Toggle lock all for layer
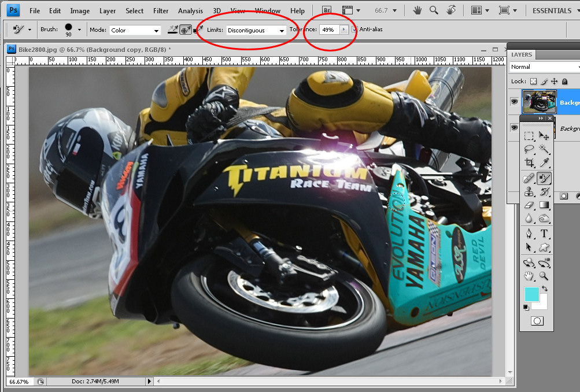The width and height of the screenshot is (580, 392). tap(564, 82)
